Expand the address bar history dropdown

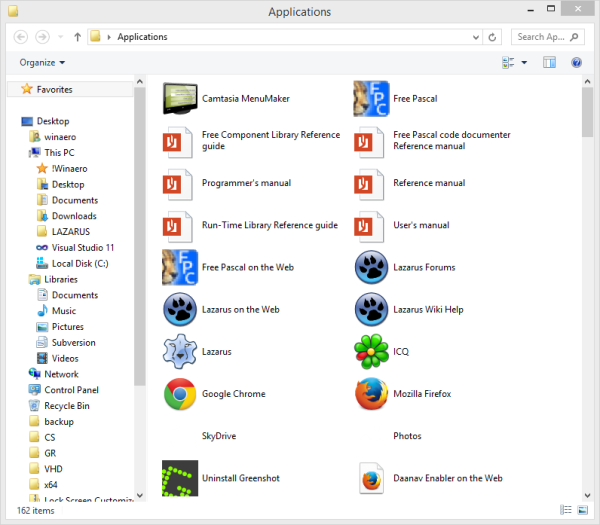pos(476,37)
